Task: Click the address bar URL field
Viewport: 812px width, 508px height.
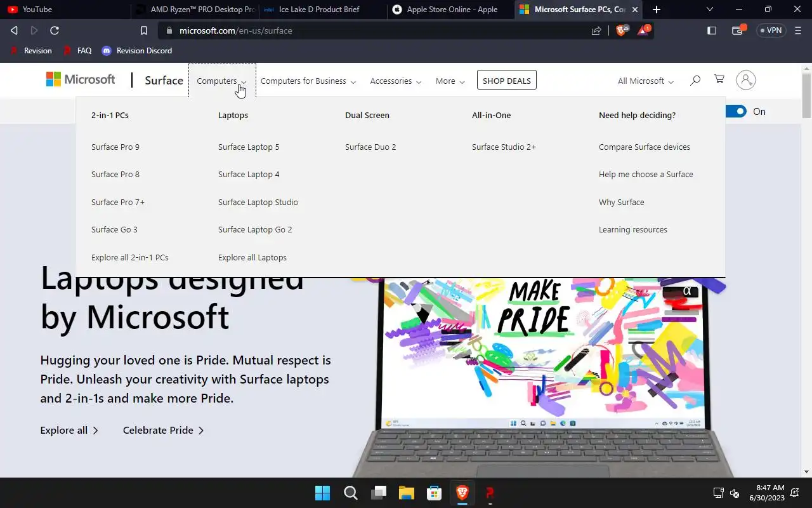Action: coord(374,30)
